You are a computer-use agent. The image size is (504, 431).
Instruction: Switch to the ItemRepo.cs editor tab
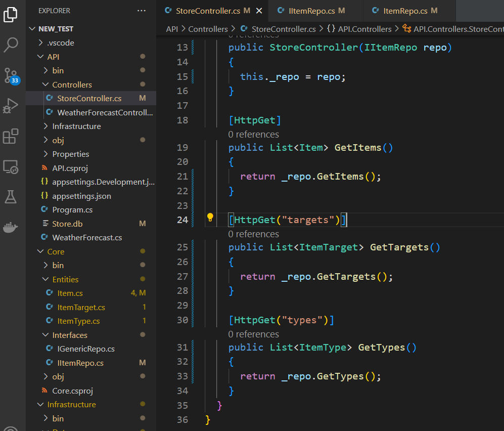pos(409,11)
